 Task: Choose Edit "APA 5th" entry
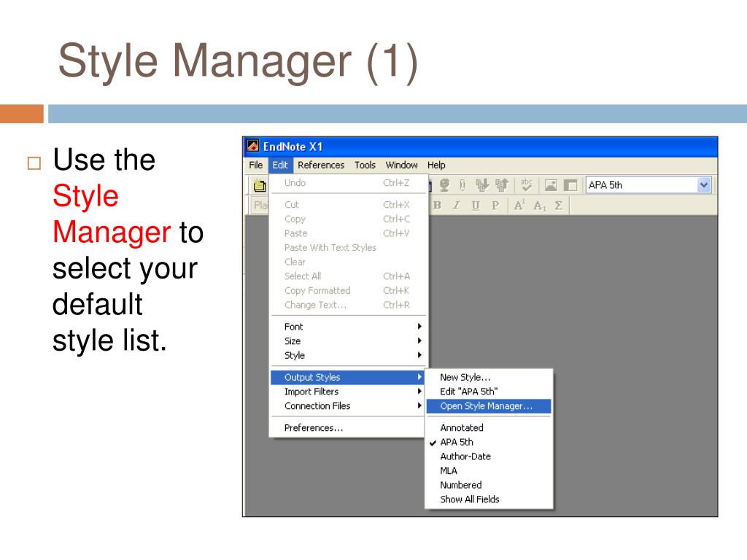point(489,392)
